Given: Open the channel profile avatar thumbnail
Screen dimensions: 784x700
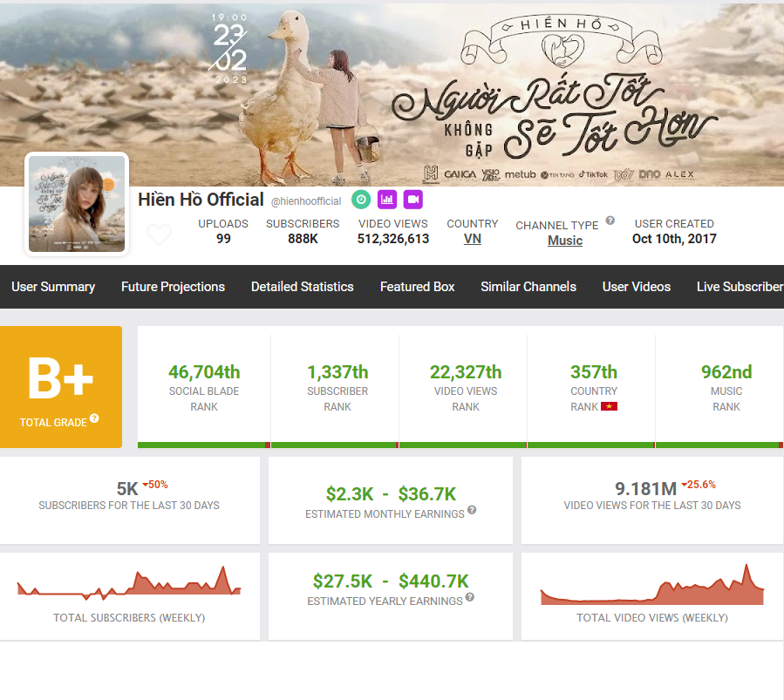Looking at the screenshot, I should [77, 204].
